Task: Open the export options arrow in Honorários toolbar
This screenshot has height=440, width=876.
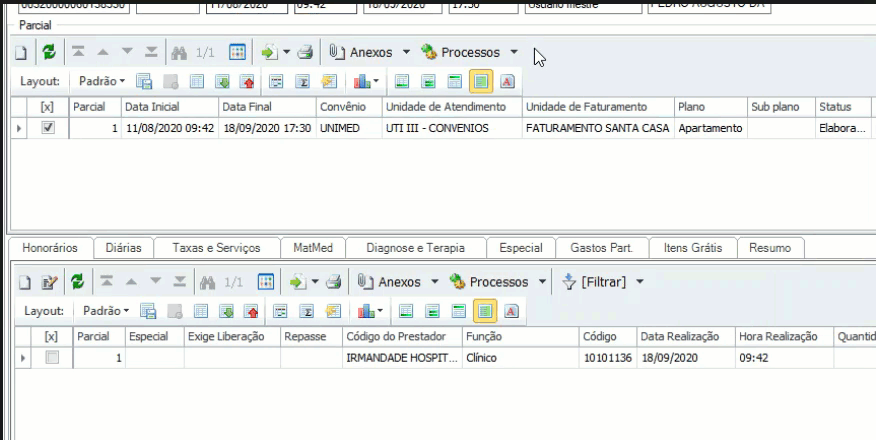Action: click(x=315, y=282)
